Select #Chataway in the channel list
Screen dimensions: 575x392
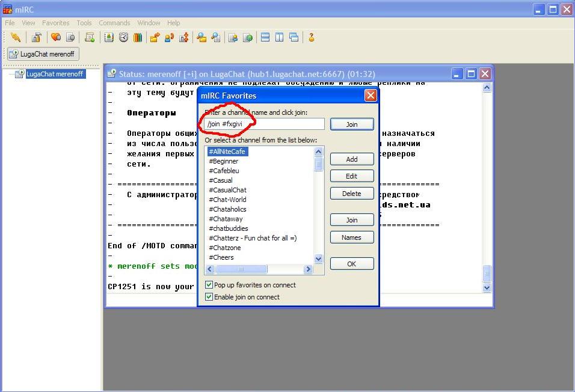pos(226,219)
